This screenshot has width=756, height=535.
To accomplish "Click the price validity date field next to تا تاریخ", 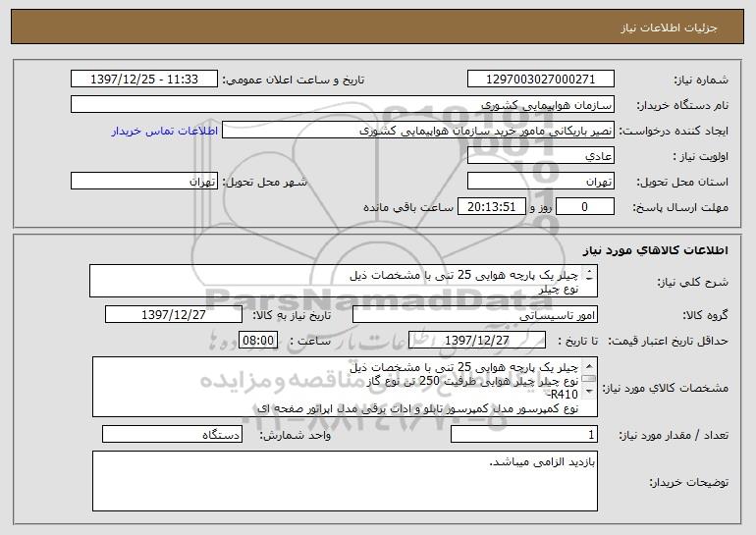I will tap(477, 341).
